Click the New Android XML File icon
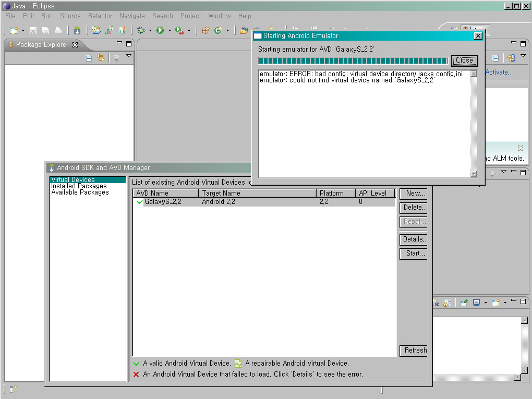 point(122,31)
